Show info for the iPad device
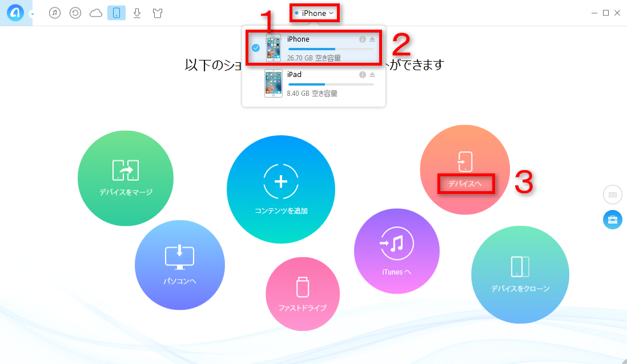The height and width of the screenshot is (364, 627). (362, 75)
